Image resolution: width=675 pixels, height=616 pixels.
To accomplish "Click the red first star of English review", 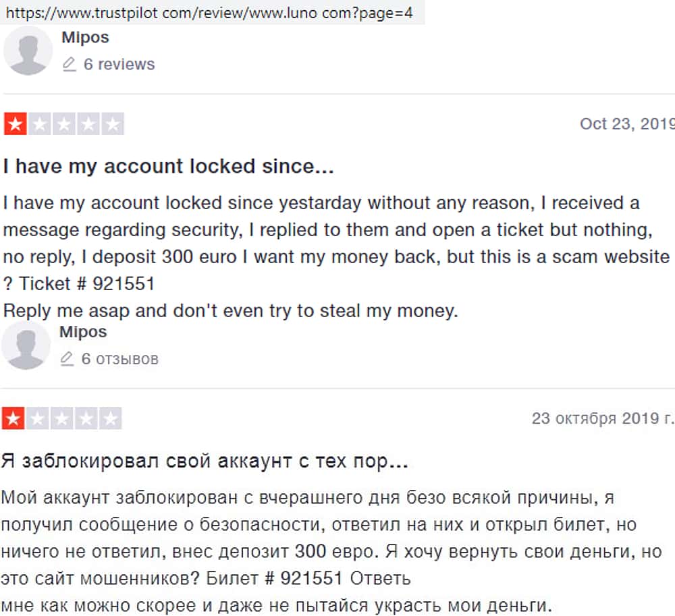I will pyautogui.click(x=14, y=124).
